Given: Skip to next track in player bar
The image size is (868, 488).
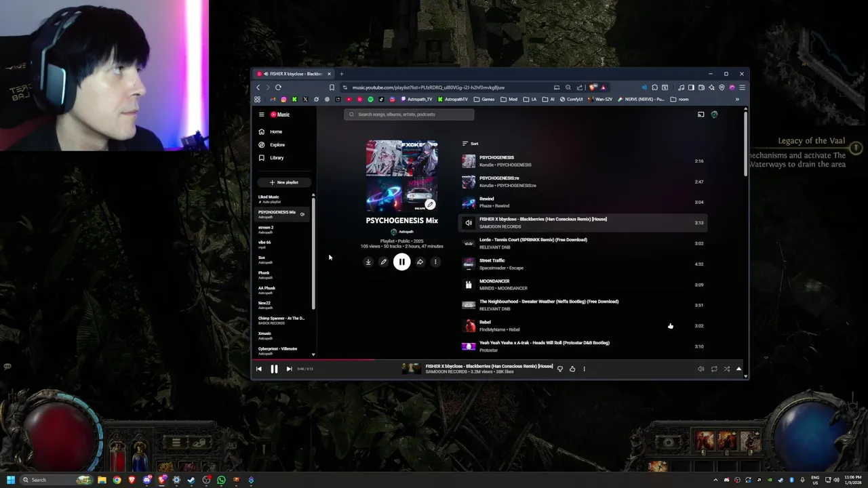Looking at the screenshot, I should (289, 369).
